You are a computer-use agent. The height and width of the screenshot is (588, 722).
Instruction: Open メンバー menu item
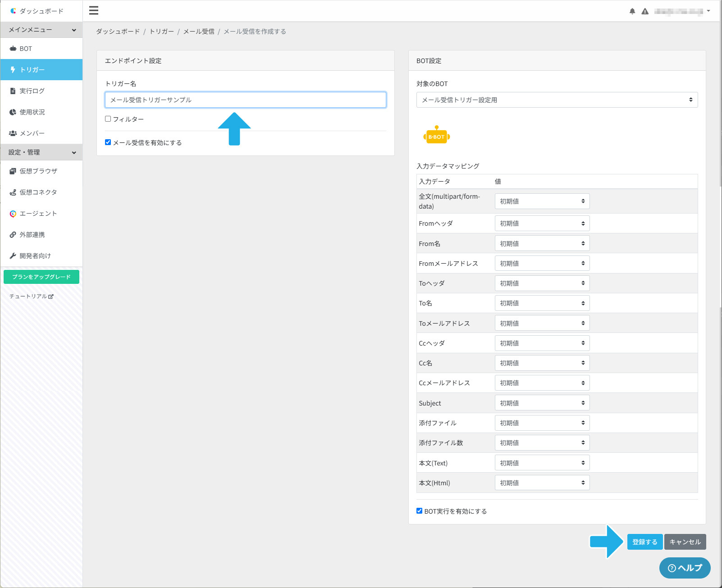pyautogui.click(x=41, y=133)
